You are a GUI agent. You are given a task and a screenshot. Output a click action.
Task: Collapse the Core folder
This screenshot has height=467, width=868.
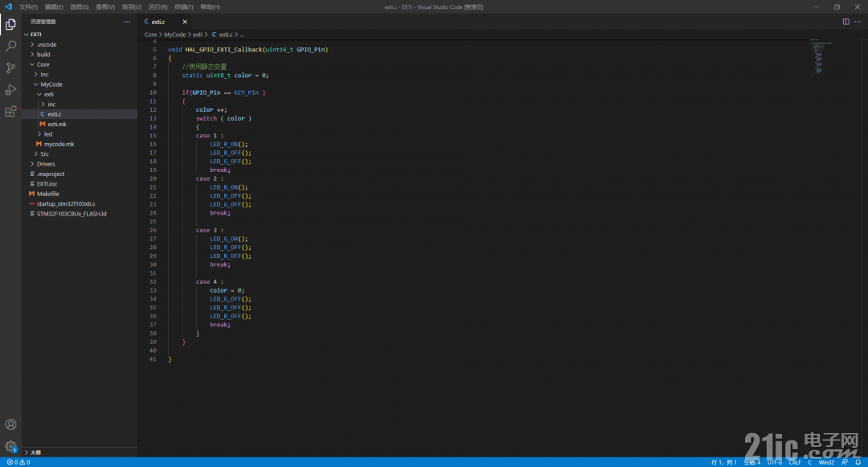click(x=80, y=64)
